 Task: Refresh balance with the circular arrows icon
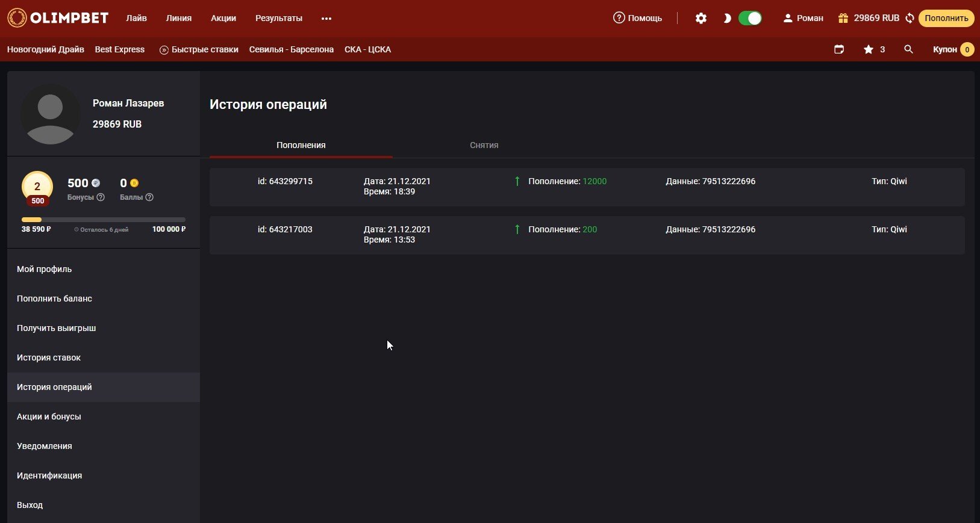pos(910,18)
